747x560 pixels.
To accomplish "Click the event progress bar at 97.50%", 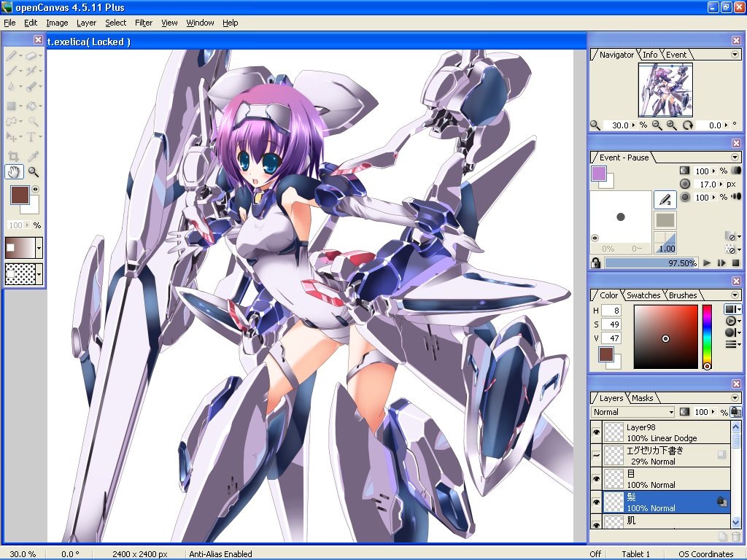I will (x=651, y=262).
